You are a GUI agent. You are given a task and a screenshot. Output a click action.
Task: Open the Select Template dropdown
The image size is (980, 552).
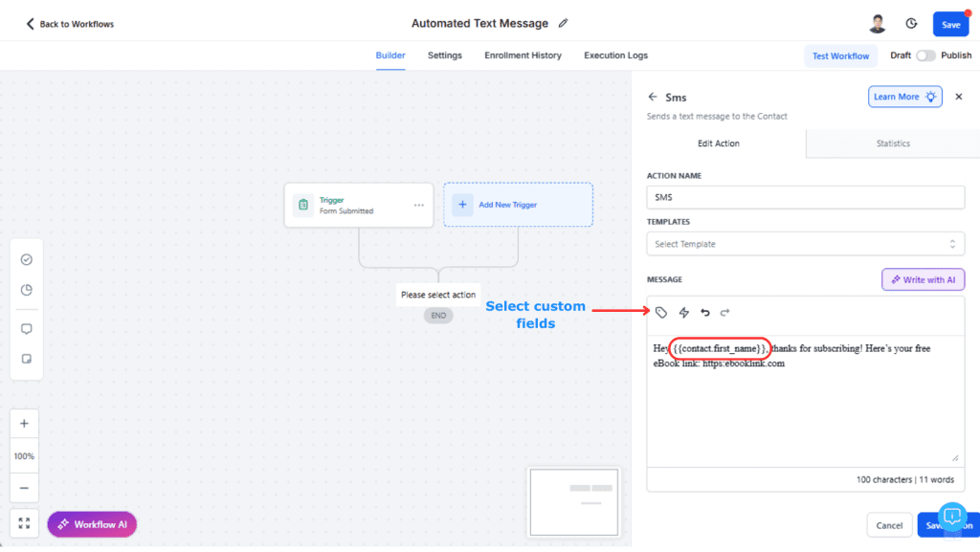[805, 244]
